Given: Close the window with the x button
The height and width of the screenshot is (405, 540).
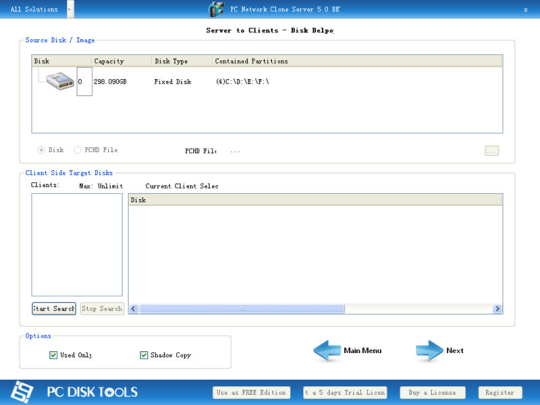Looking at the screenshot, I should [526, 10].
